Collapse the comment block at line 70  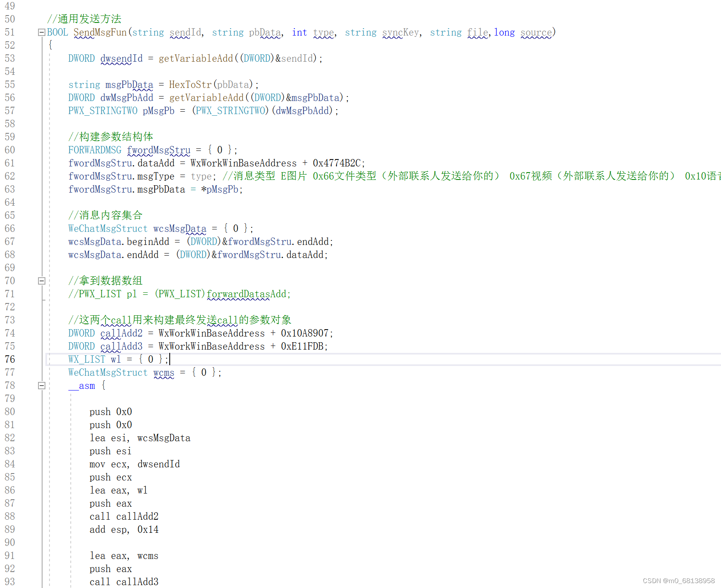coord(41,281)
